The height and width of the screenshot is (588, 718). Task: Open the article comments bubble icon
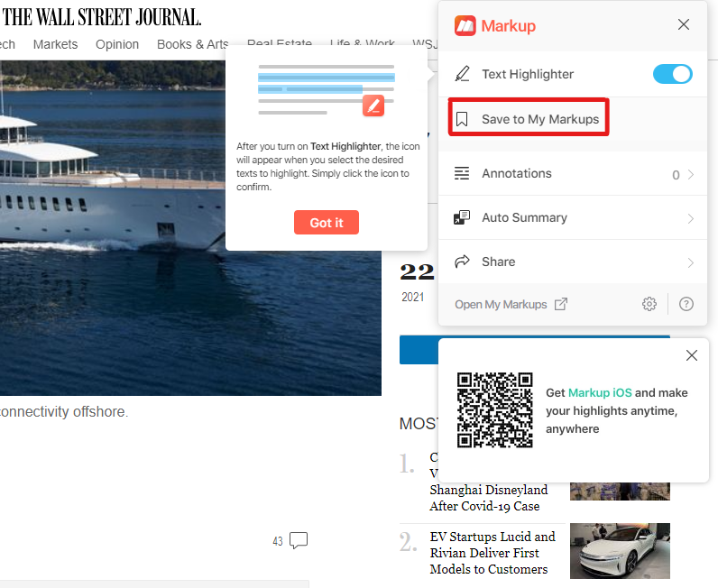(x=299, y=540)
